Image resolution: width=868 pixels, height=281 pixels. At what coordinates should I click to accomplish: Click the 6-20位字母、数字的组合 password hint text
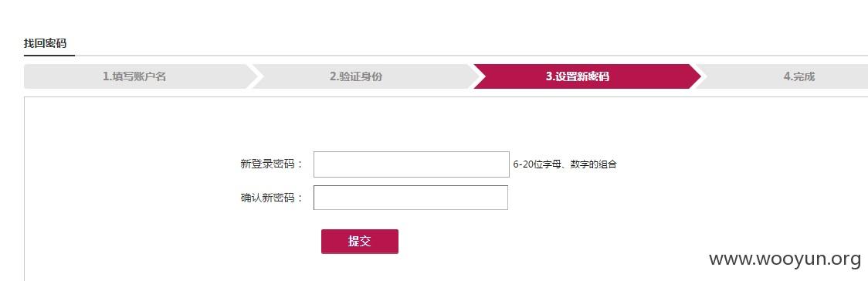click(x=565, y=164)
